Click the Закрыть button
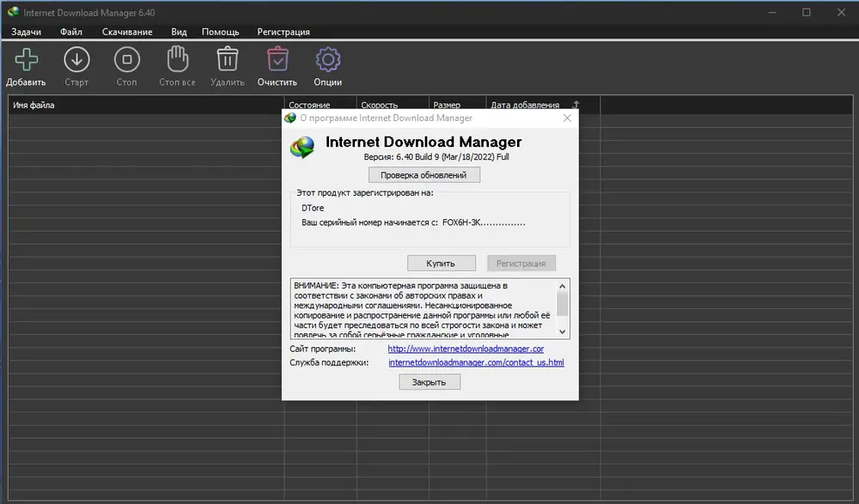The image size is (859, 504). point(429,382)
